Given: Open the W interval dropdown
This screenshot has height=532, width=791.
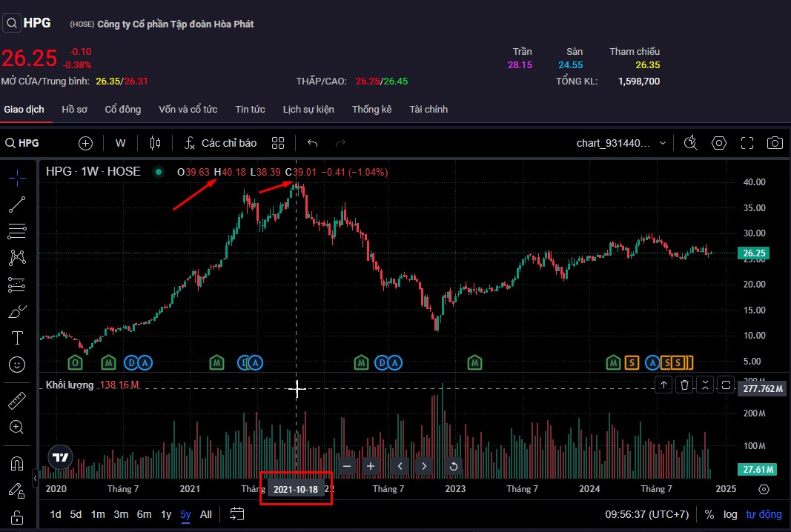Looking at the screenshot, I should [121, 143].
